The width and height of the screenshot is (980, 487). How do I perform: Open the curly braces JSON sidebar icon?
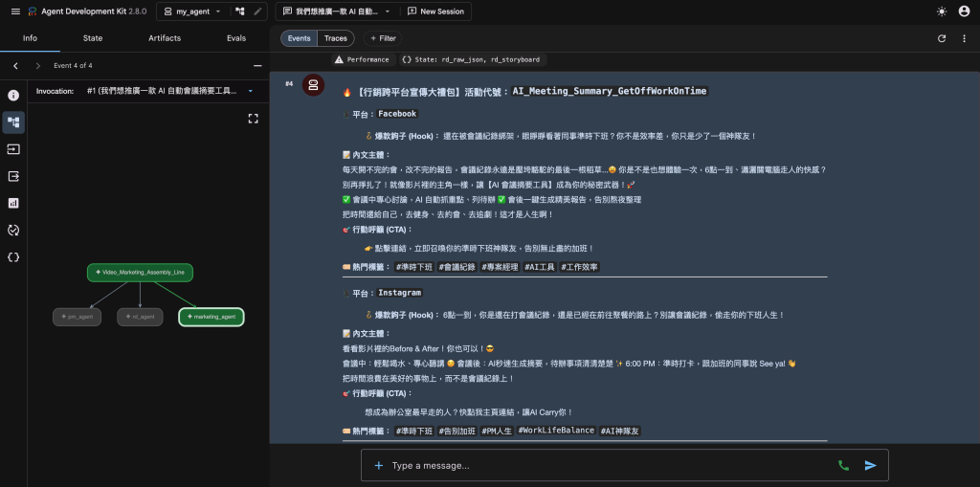13,257
